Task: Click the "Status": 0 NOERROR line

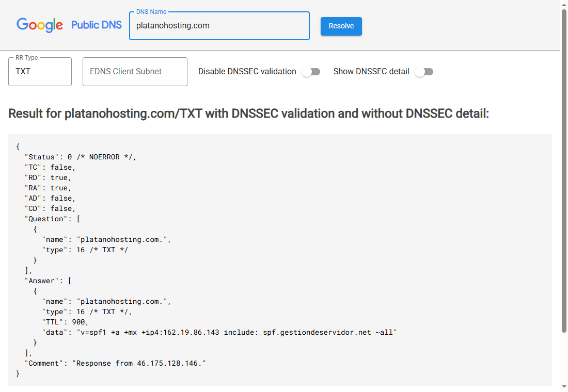Action: point(81,157)
